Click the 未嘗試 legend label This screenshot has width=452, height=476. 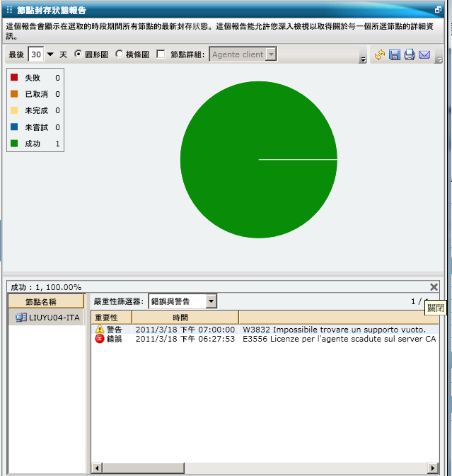tap(36, 127)
